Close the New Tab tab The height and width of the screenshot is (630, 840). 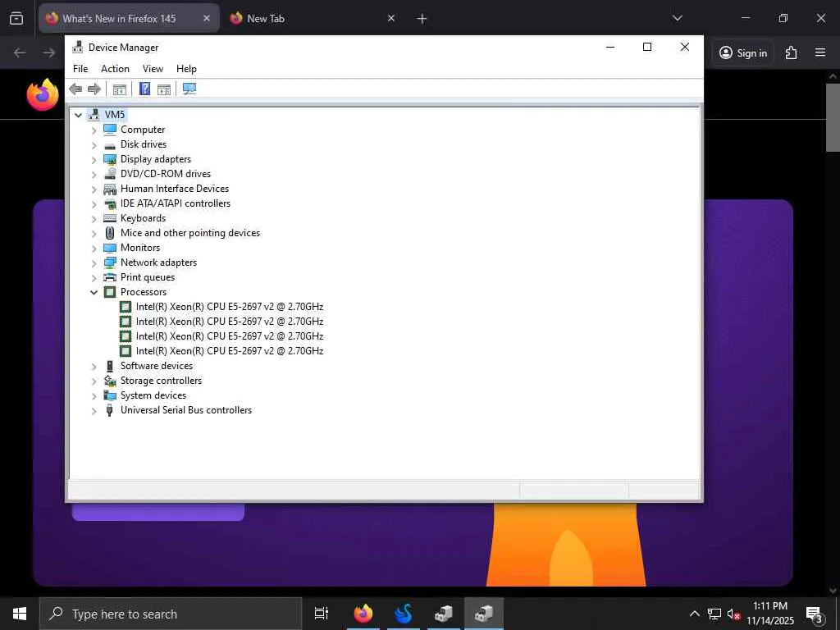point(391,18)
